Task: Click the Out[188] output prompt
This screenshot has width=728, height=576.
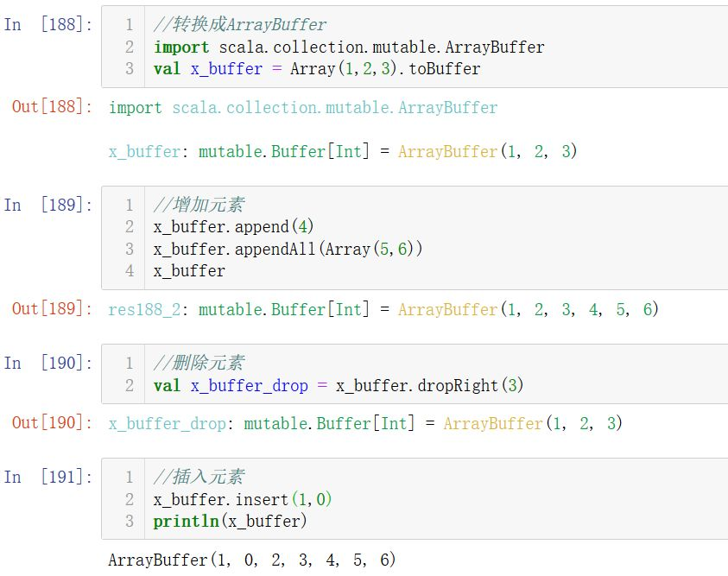Action: point(52,107)
